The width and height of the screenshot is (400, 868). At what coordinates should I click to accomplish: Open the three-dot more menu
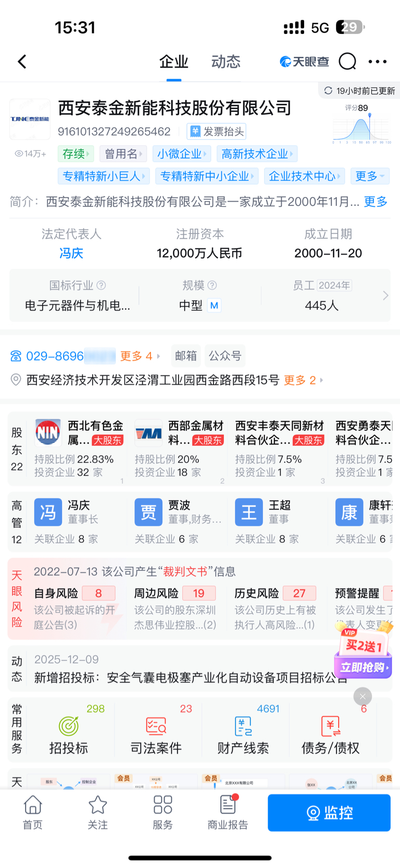tap(378, 62)
